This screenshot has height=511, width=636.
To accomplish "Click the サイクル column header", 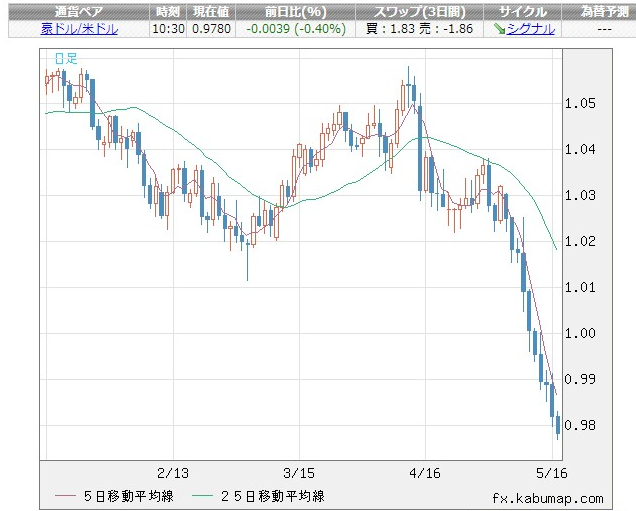I will click(x=524, y=11).
